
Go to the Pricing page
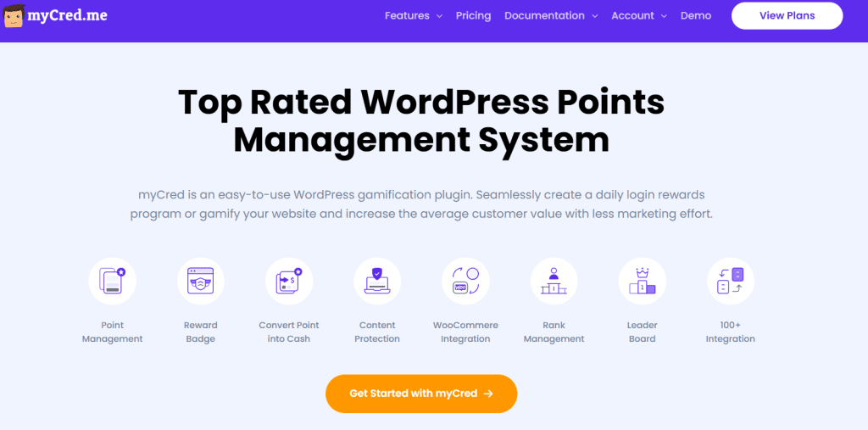coord(473,15)
